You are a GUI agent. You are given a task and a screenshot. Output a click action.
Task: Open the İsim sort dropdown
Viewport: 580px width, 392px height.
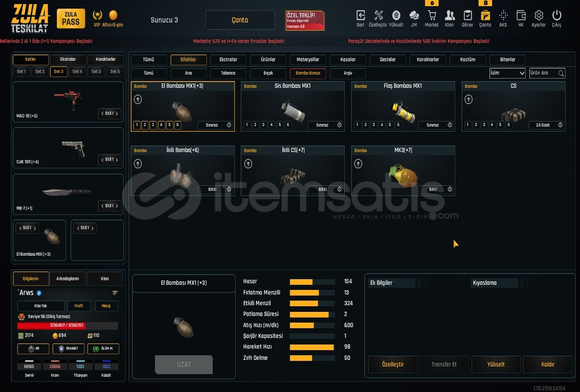tap(507, 73)
